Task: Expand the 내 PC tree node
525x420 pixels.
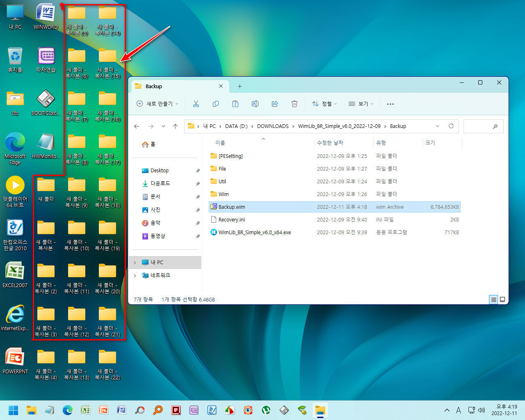Action: (135, 262)
